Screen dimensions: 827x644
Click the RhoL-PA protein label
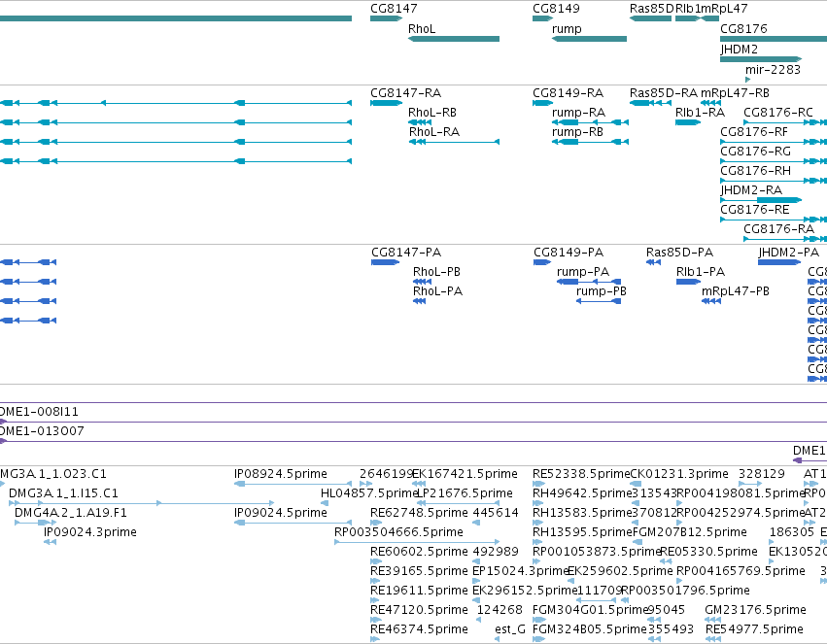click(437, 291)
